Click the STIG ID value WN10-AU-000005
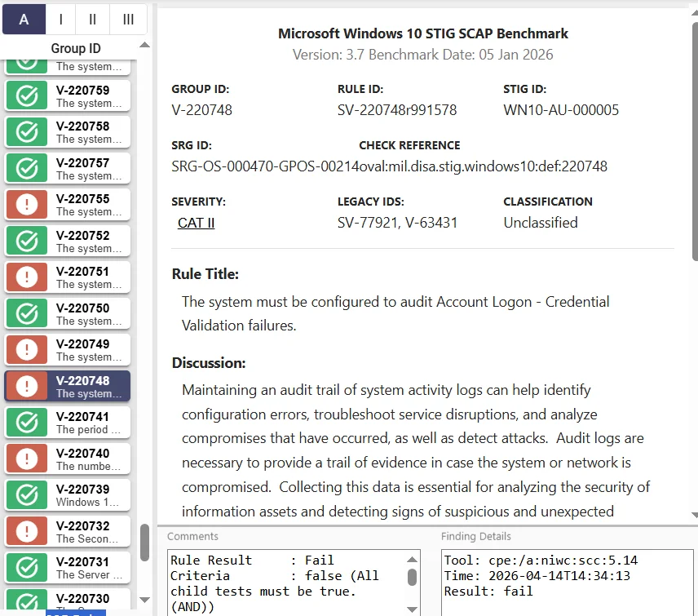The height and width of the screenshot is (616, 698). (x=561, y=110)
